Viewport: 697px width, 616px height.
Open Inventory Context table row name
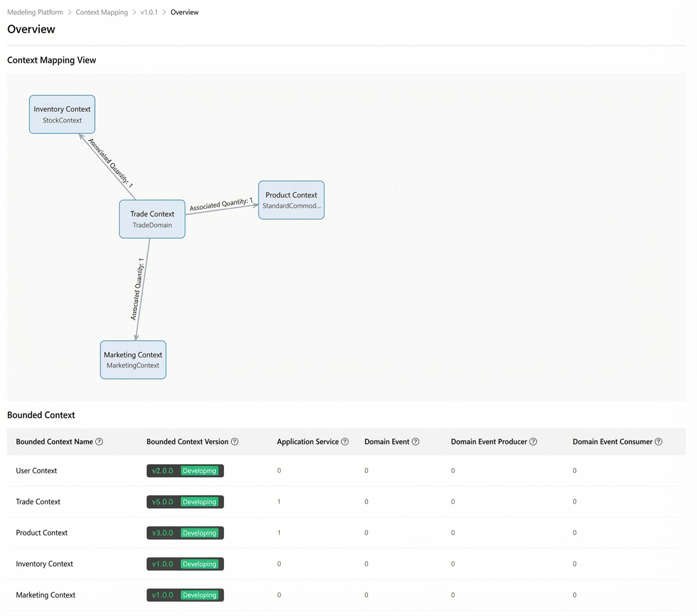(44, 564)
